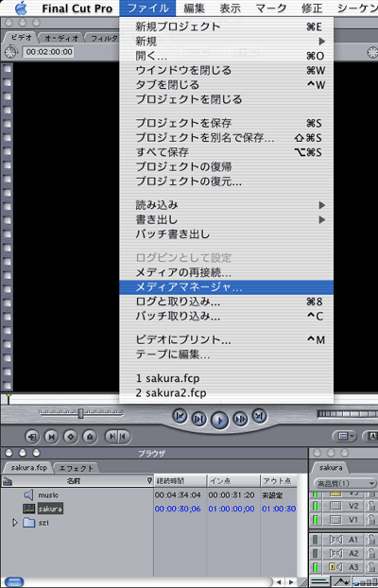The width and height of the screenshot is (378, 588).
Task: Click the track height selector in Timeline
Action: [365, 582]
